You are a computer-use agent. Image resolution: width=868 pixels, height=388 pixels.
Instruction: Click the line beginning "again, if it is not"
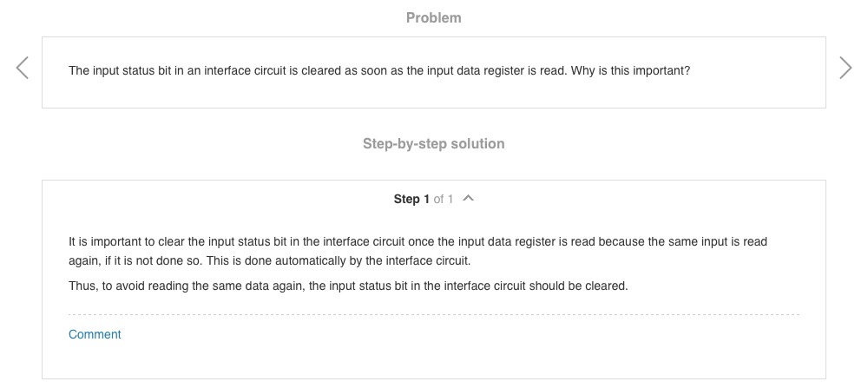click(130, 260)
